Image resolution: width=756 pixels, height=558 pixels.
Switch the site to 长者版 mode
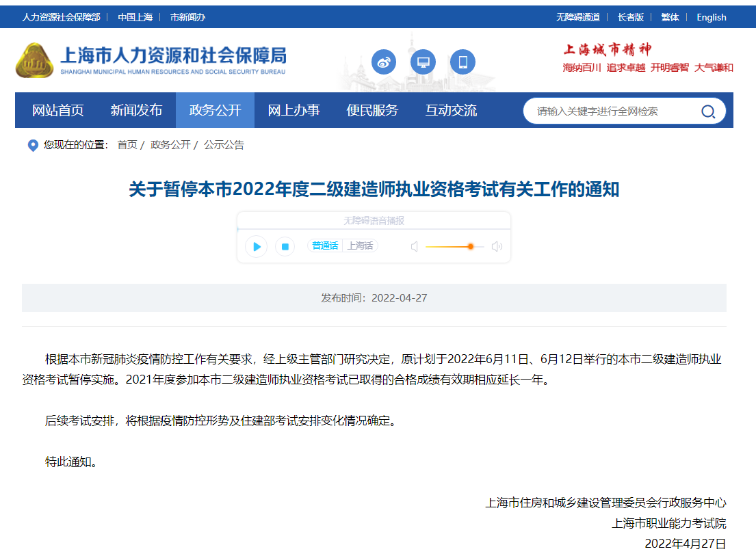(x=630, y=17)
